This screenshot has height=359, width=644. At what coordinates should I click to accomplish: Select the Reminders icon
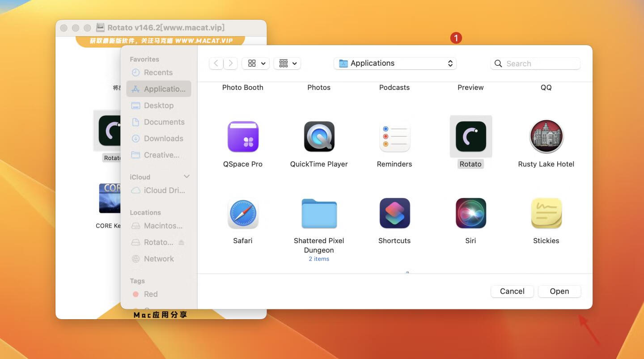394,136
